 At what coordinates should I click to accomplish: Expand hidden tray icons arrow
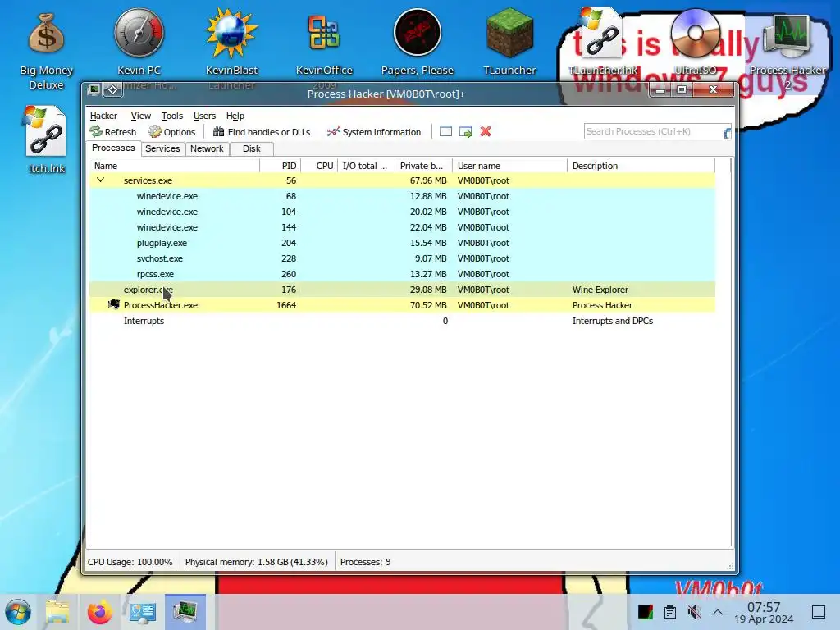click(x=718, y=612)
